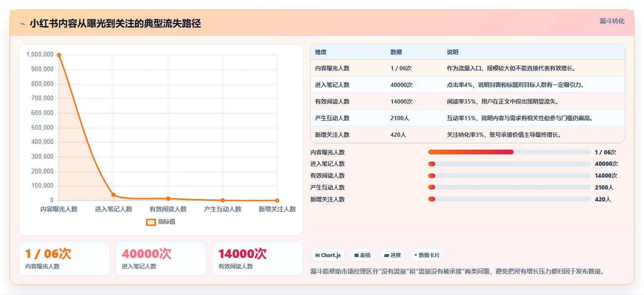Click the 1,000,000 y-axis label

click(40, 55)
